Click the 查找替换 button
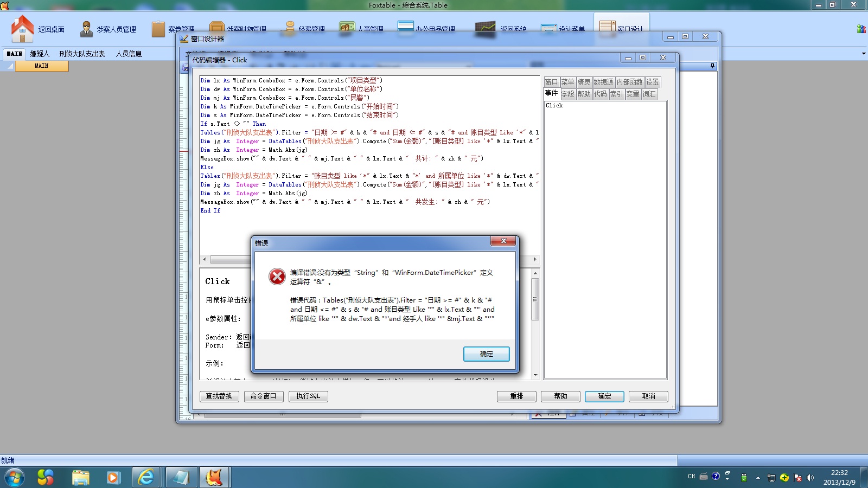This screenshot has width=868, height=488. 219,396
